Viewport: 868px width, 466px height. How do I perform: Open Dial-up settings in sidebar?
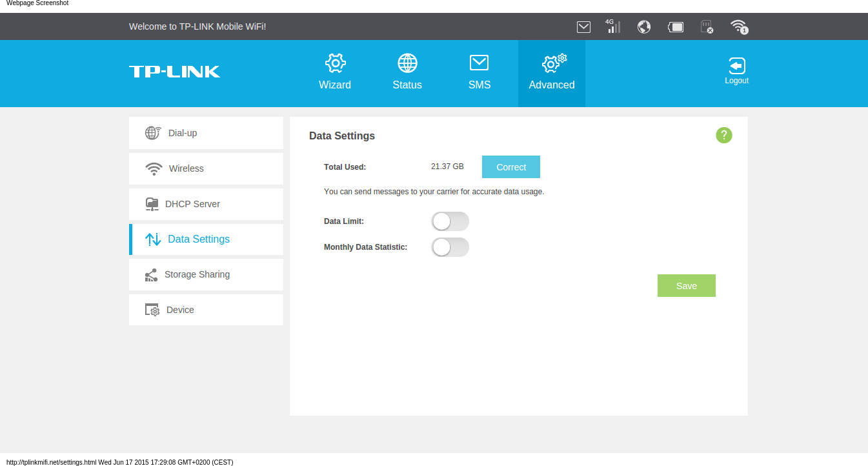pyautogui.click(x=206, y=133)
